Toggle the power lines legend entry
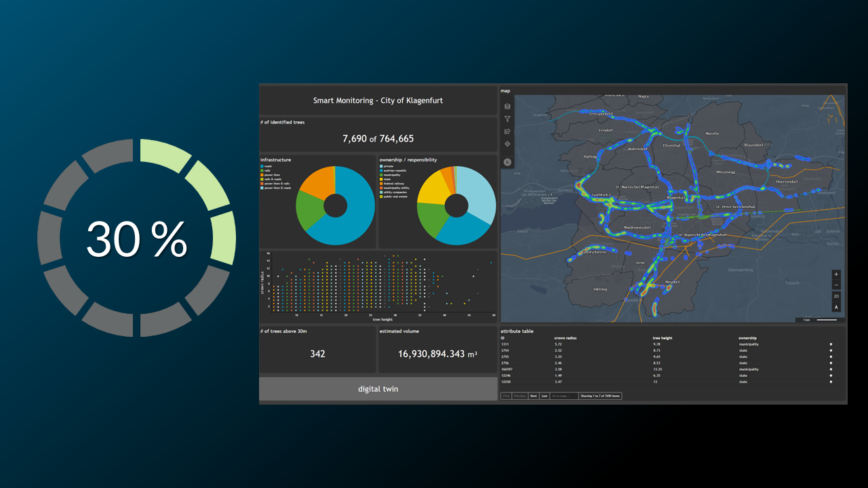Viewport: 868px width, 488px height. point(270,175)
